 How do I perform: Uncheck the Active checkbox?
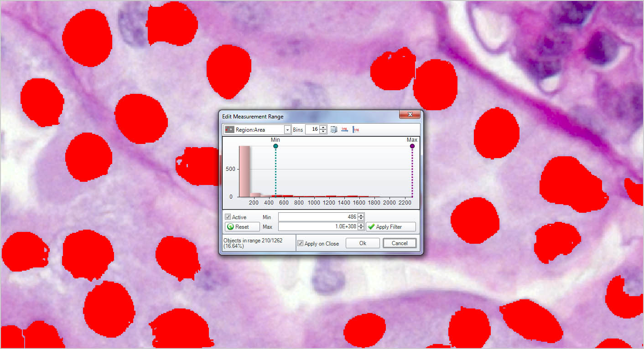(228, 217)
